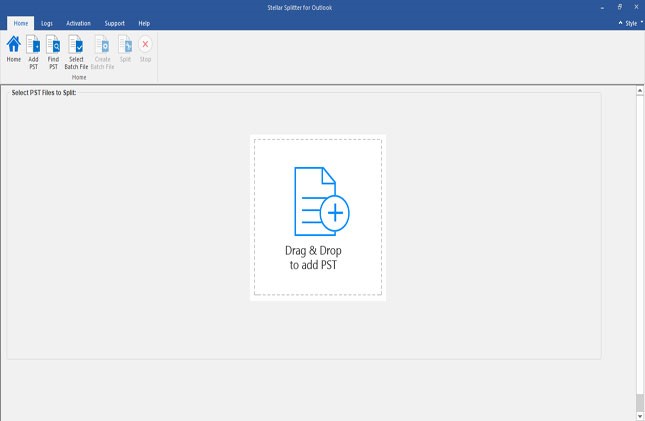645x421 pixels.
Task: Open the Find PST tool
Action: [53, 52]
